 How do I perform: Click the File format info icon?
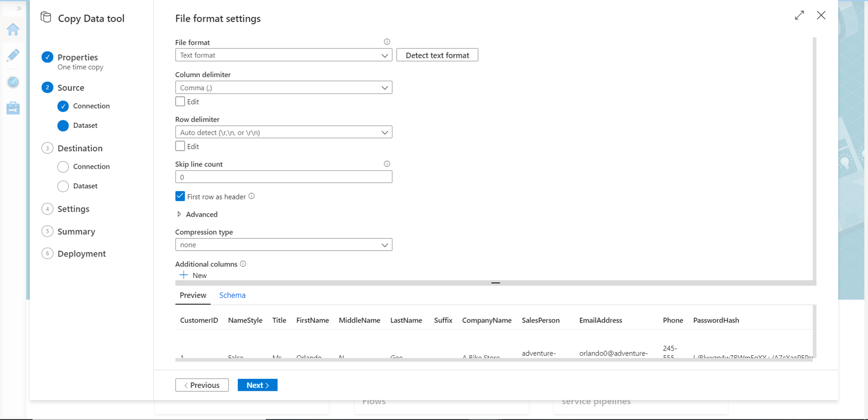pos(387,42)
